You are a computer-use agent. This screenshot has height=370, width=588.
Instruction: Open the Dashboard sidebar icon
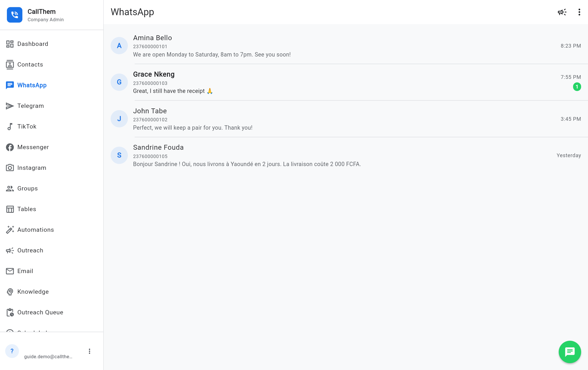click(x=10, y=44)
